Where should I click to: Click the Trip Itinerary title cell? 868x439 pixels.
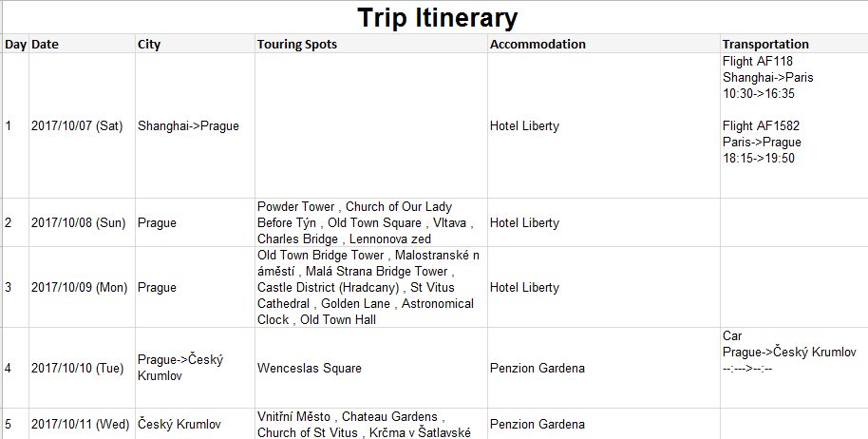click(x=437, y=17)
